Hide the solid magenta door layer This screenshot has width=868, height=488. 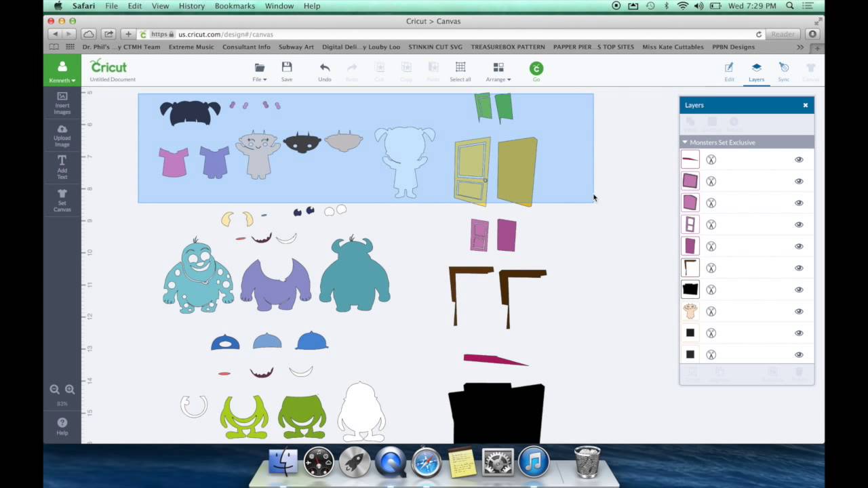pos(799,247)
